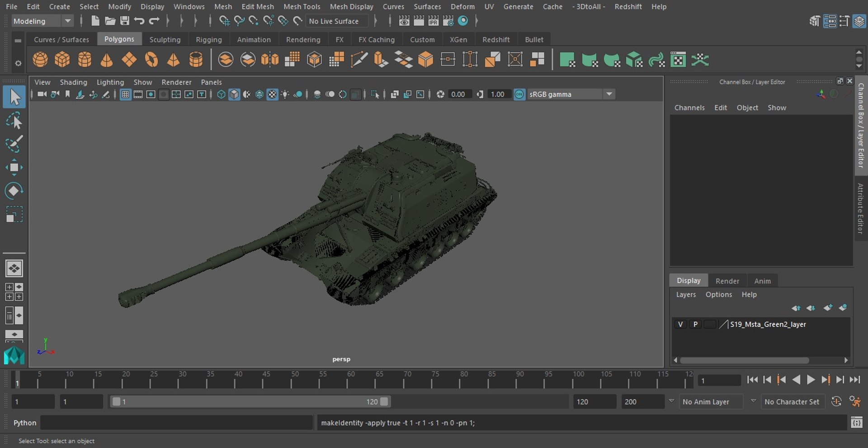Activate the Lasso select tool

tap(14, 121)
